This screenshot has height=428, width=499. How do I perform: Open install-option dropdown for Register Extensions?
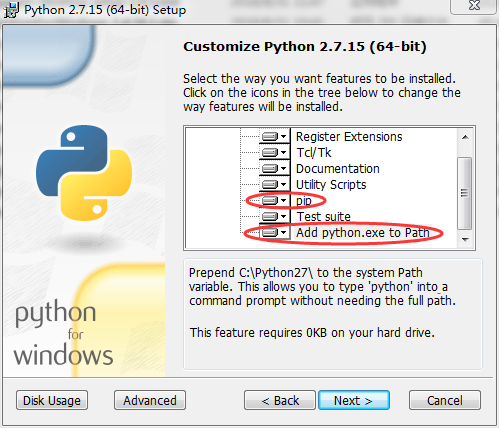(274, 136)
